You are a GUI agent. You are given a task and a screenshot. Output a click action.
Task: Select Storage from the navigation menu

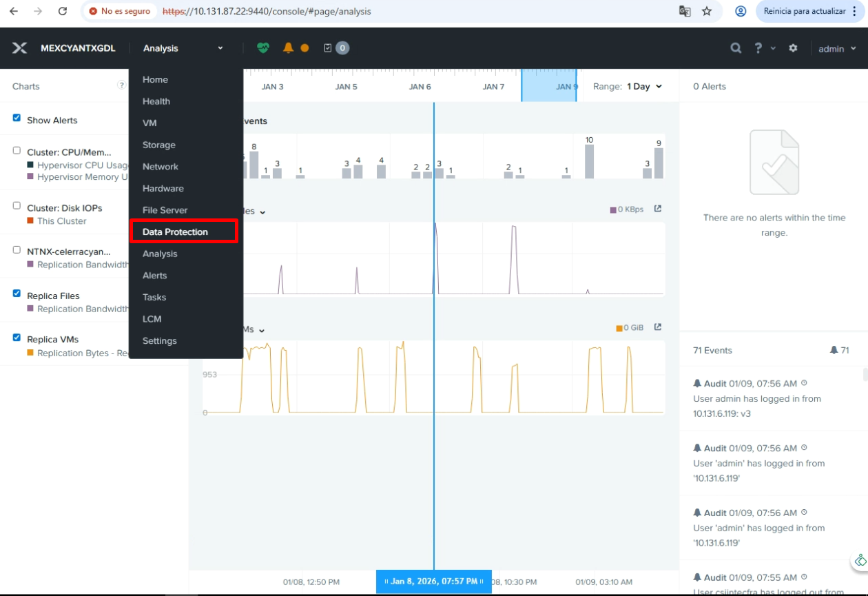click(x=159, y=145)
